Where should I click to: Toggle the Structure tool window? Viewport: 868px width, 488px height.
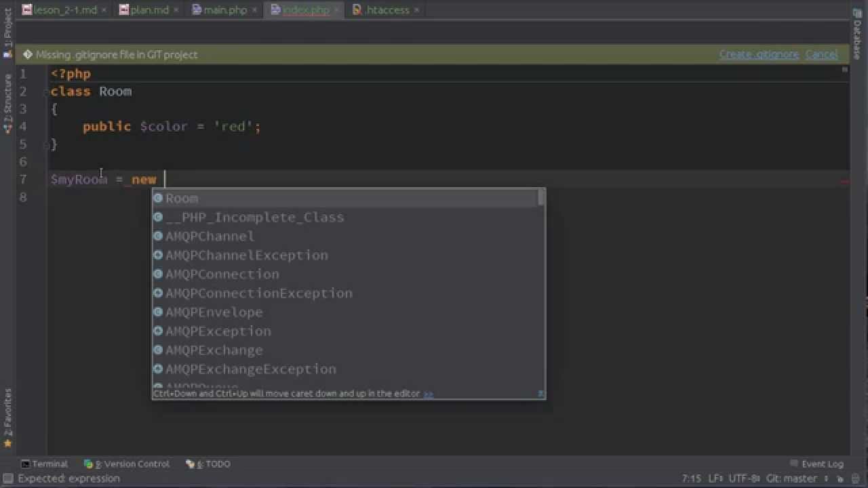coord(7,102)
